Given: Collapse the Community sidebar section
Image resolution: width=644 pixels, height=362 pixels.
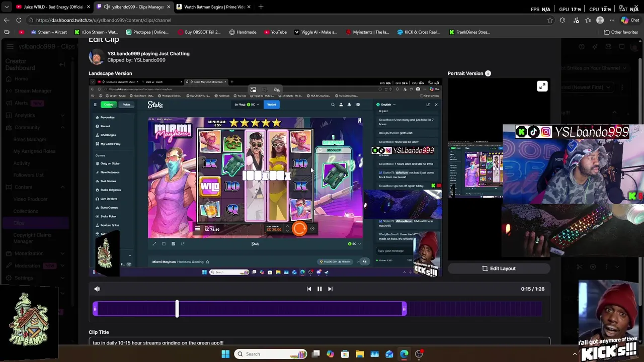Looking at the screenshot, I should [x=62, y=127].
